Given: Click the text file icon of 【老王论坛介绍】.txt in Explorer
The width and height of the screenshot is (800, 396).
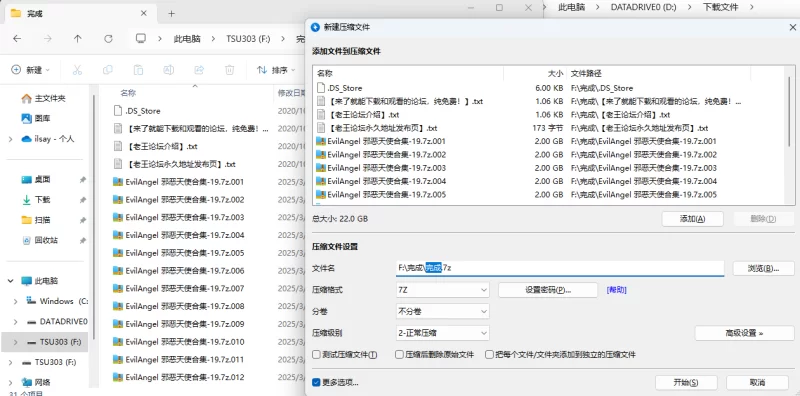Looking at the screenshot, I should (x=118, y=146).
